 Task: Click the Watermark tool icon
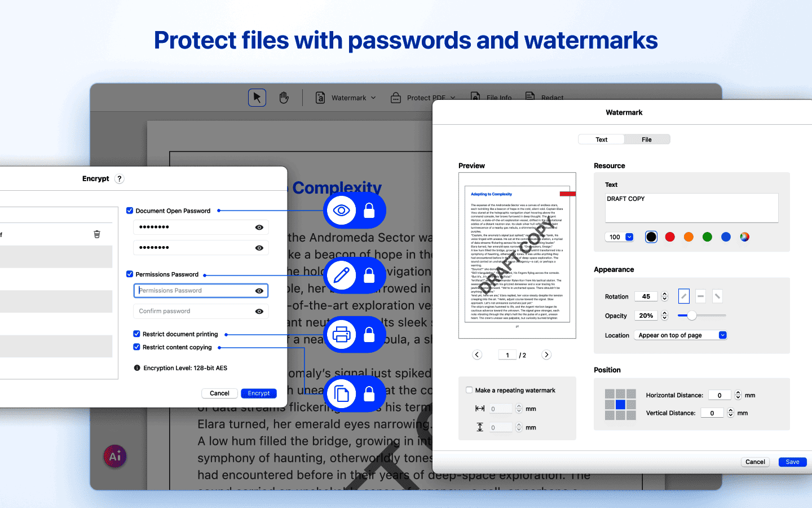pos(320,97)
